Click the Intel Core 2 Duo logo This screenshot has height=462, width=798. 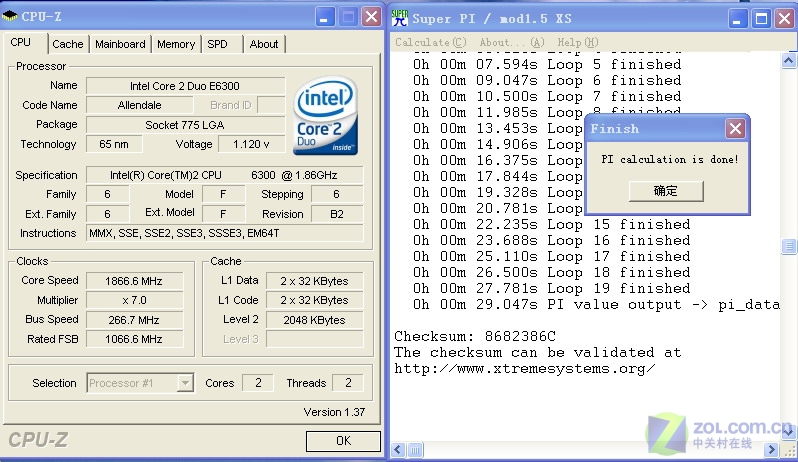(325, 116)
